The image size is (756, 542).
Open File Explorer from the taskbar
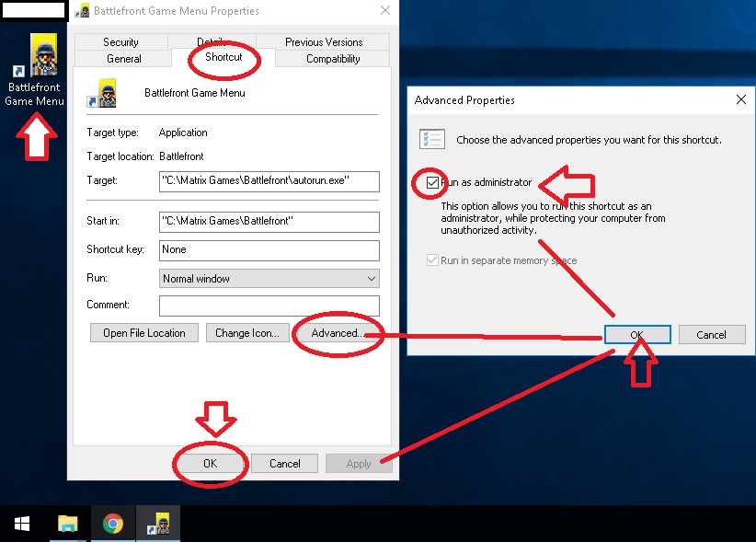click(x=67, y=524)
